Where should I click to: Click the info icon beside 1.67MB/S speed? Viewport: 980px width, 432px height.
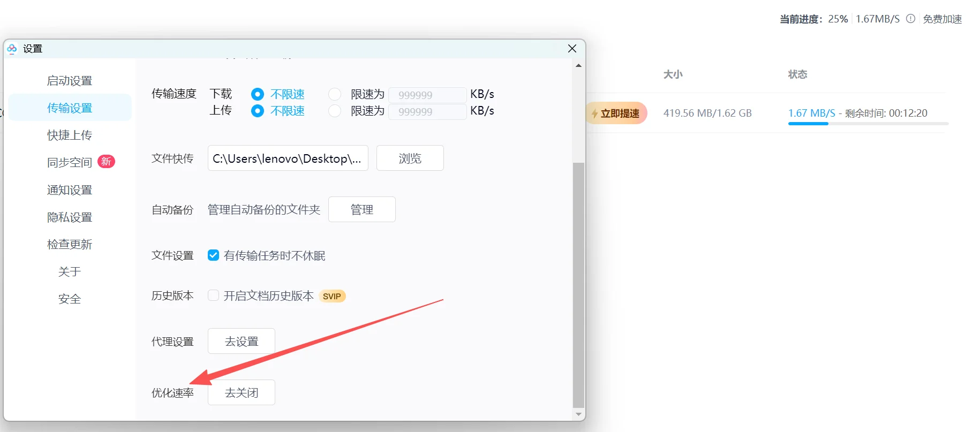[x=910, y=19]
